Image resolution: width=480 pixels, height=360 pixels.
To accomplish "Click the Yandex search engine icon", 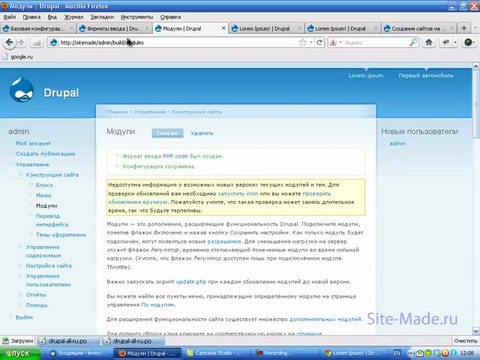I will [x=333, y=43].
